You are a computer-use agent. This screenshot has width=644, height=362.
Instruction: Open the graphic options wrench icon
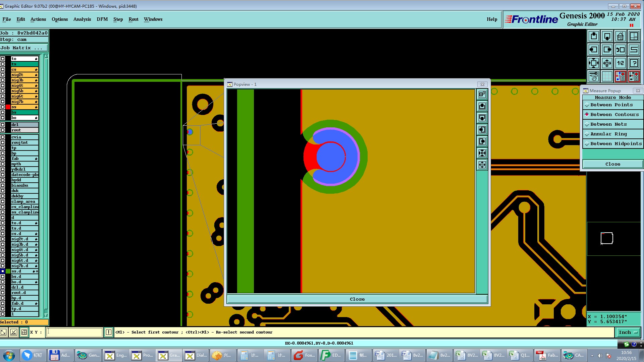click(x=593, y=76)
